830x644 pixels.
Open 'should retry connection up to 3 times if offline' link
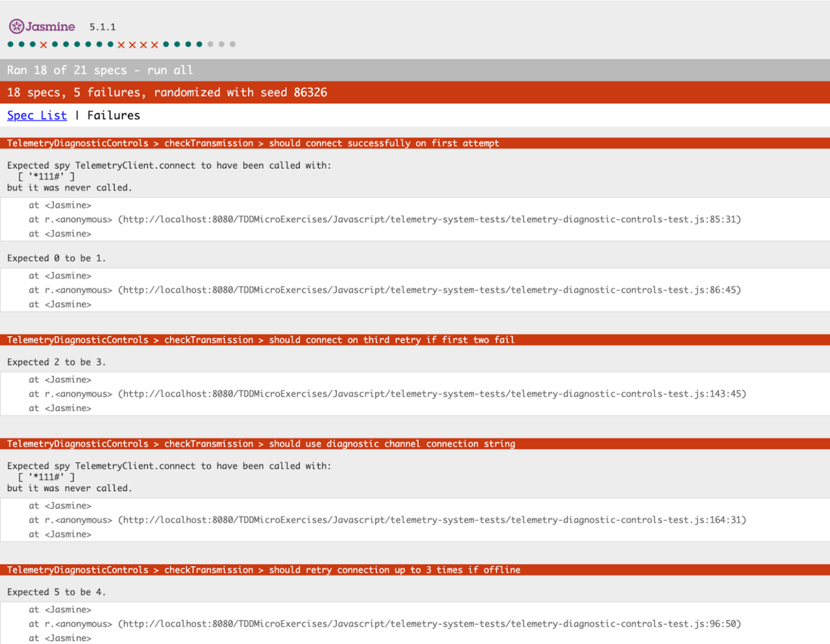[395, 570]
